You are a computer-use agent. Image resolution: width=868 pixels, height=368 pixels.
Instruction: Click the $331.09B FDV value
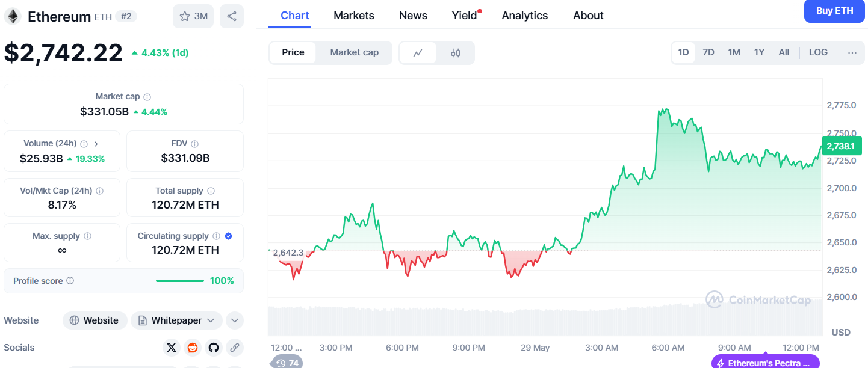click(x=185, y=158)
